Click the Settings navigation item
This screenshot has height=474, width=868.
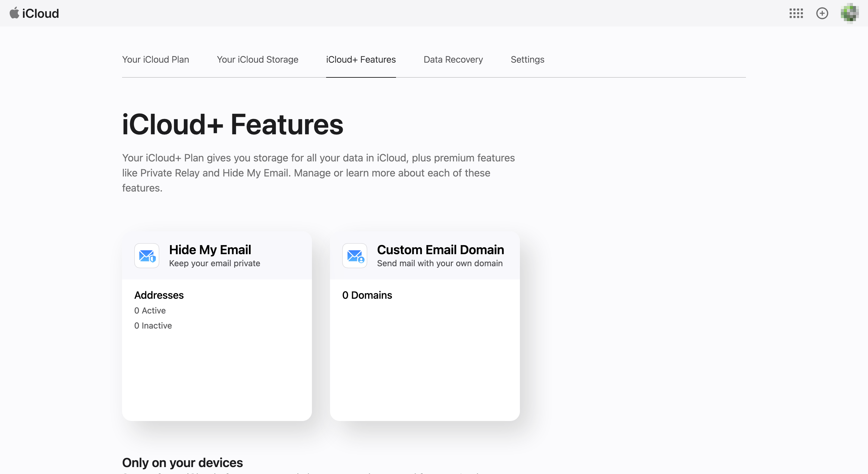(x=527, y=59)
